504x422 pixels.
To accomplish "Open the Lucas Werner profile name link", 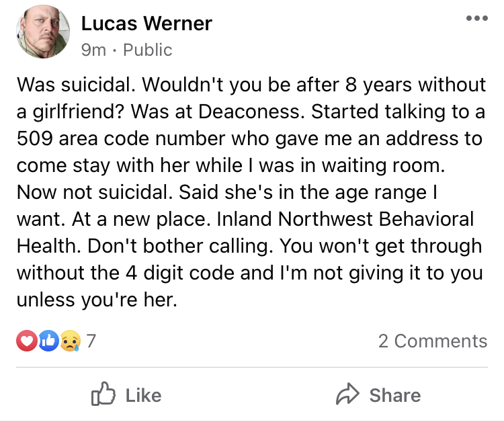I will pyautogui.click(x=146, y=24).
